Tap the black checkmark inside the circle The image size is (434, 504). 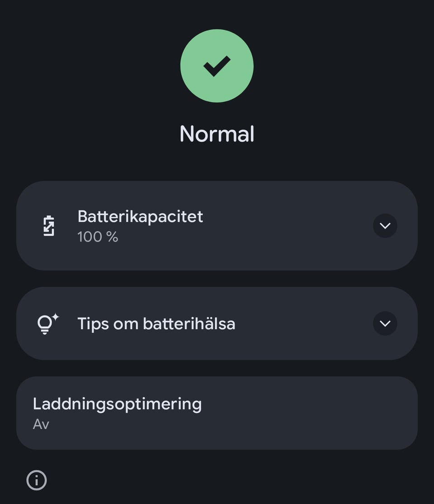click(217, 66)
